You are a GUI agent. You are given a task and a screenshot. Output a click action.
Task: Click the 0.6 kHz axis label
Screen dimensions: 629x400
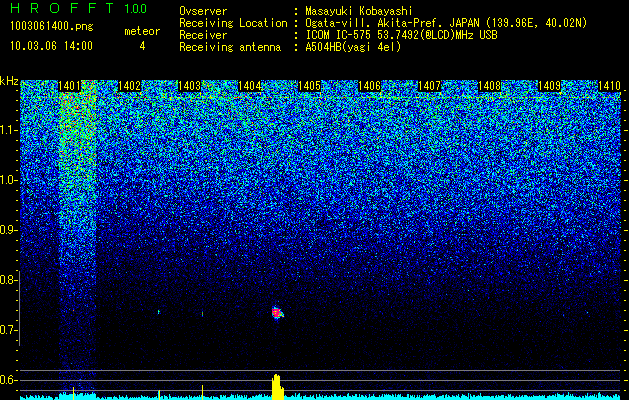(7, 380)
